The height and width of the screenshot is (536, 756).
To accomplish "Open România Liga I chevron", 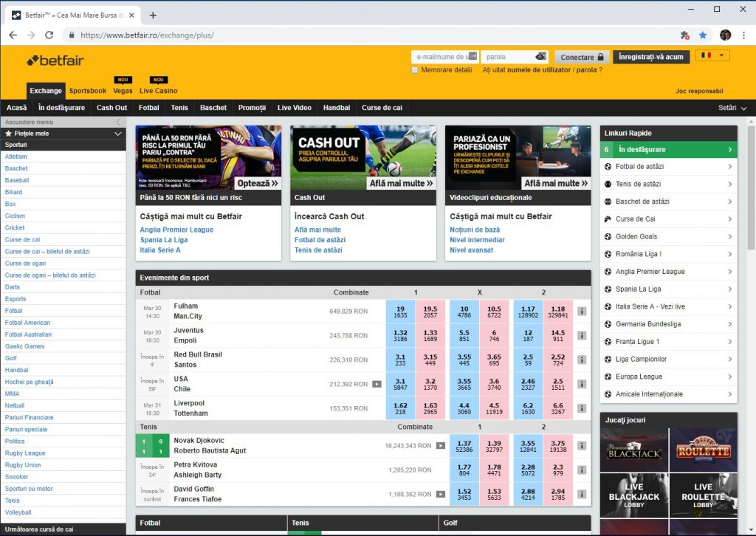I will (730, 254).
